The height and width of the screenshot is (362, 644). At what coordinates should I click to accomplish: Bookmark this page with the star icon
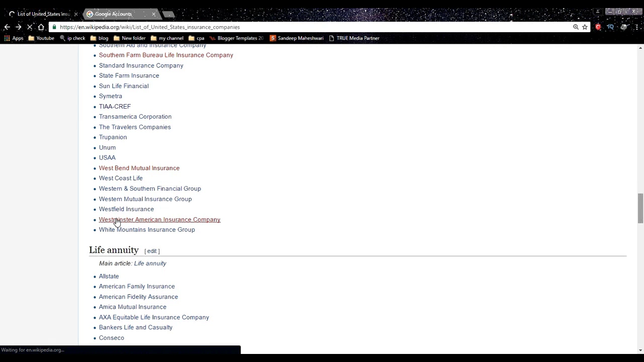click(585, 27)
